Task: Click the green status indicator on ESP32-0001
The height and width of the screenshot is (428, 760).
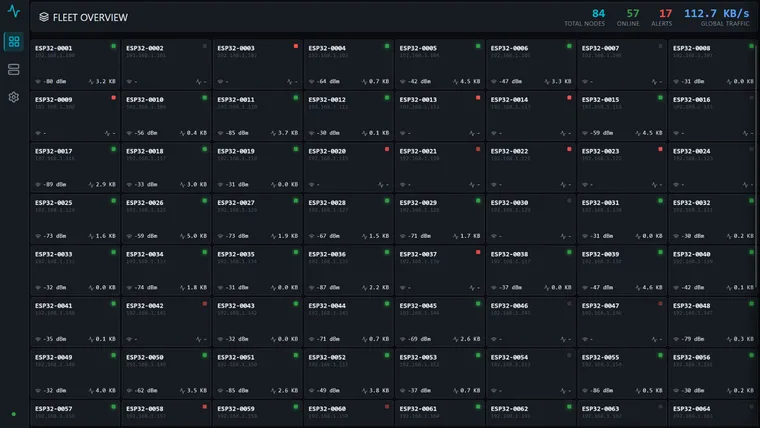Action: click(113, 46)
